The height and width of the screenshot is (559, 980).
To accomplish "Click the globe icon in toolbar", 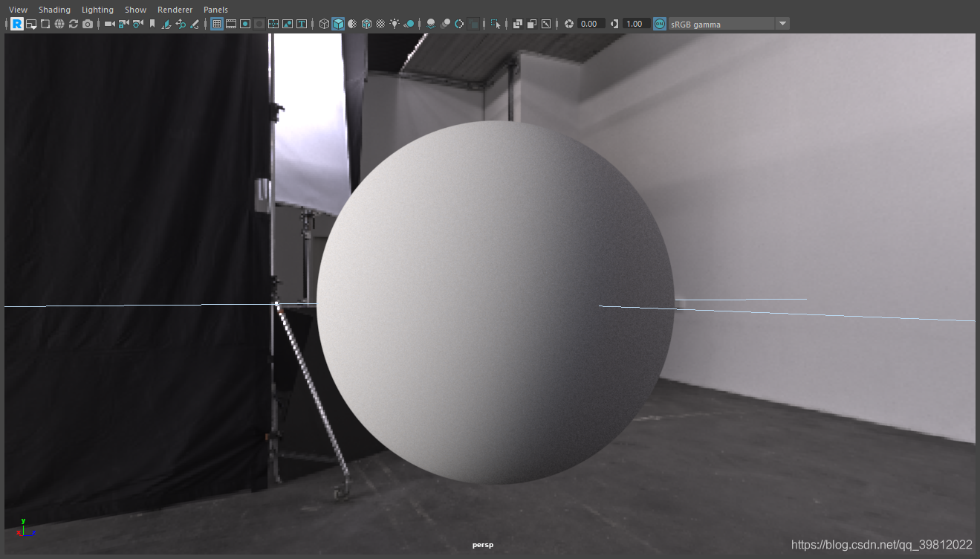I will [x=59, y=24].
